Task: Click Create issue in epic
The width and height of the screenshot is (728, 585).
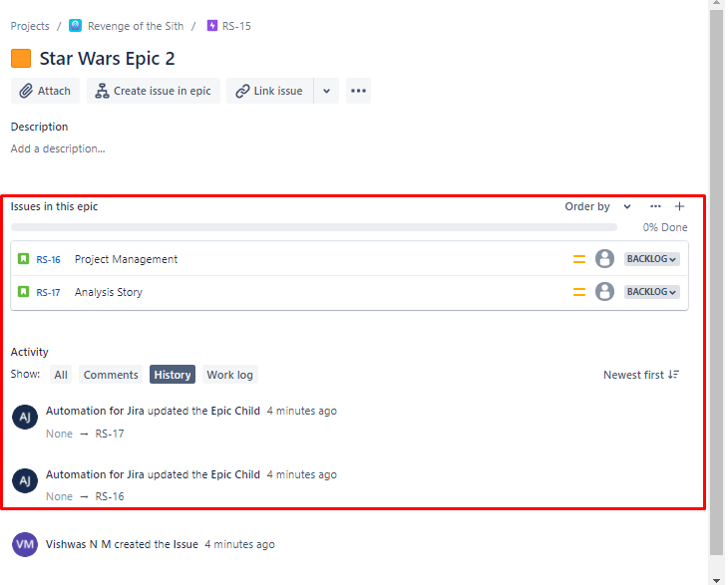Action: pyautogui.click(x=154, y=91)
